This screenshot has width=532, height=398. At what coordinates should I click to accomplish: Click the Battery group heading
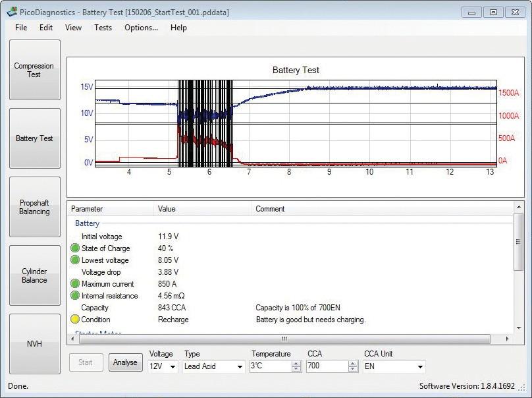coord(87,223)
